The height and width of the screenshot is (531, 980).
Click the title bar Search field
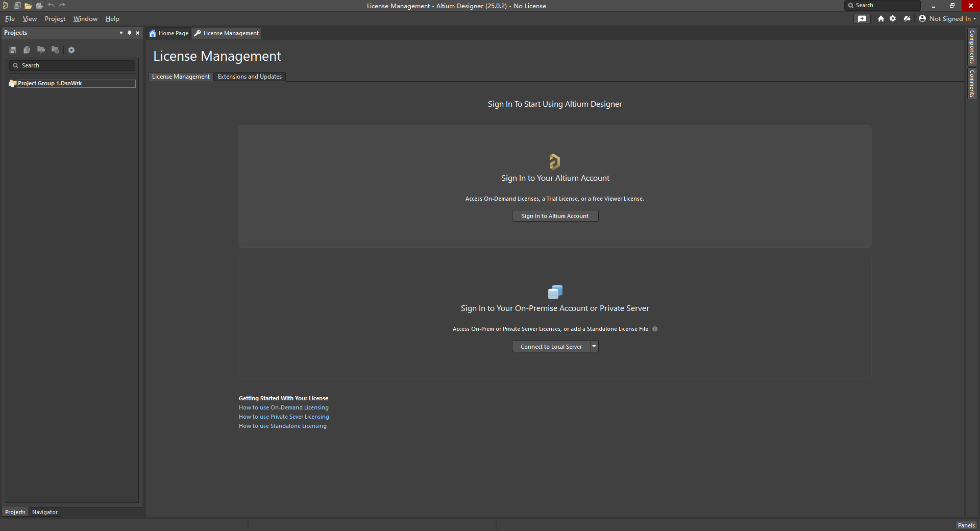883,5
